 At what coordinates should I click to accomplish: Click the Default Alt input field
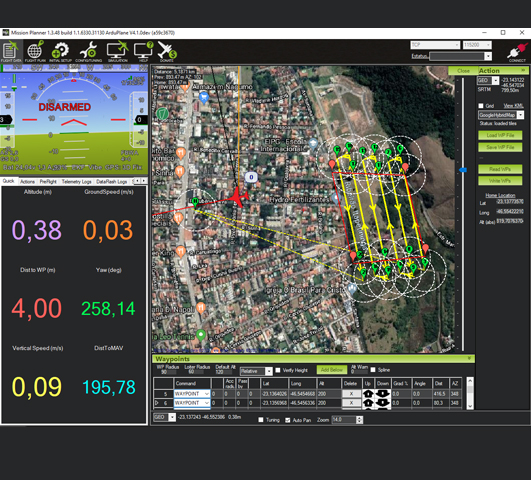[225, 372]
